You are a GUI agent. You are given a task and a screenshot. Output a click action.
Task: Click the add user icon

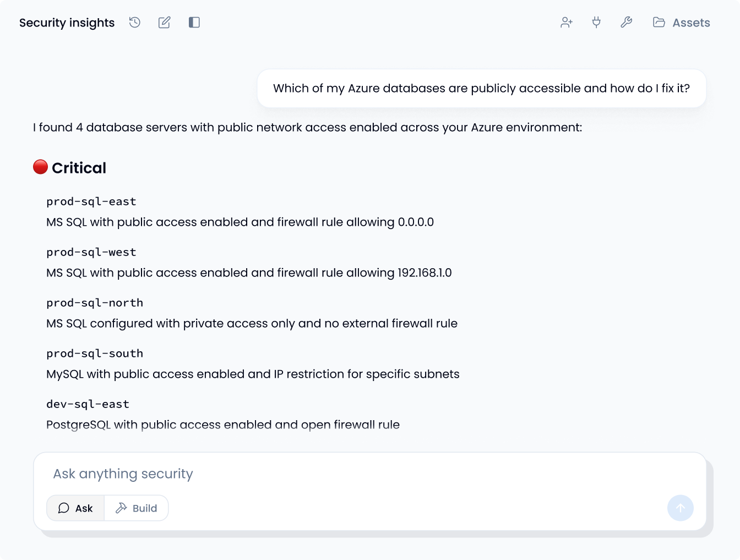click(567, 23)
